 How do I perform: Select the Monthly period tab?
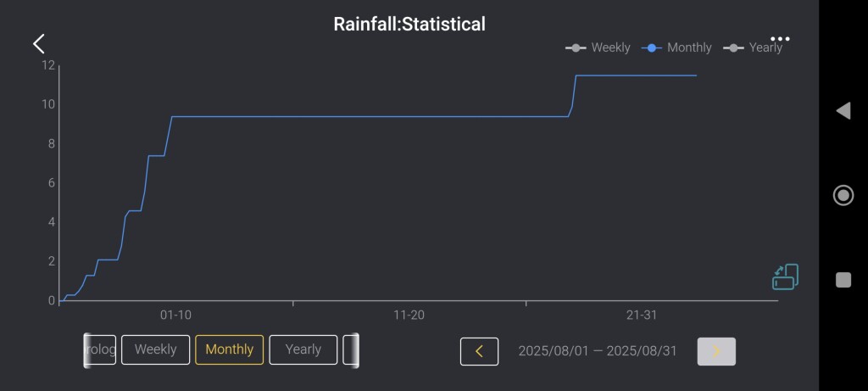coord(229,349)
